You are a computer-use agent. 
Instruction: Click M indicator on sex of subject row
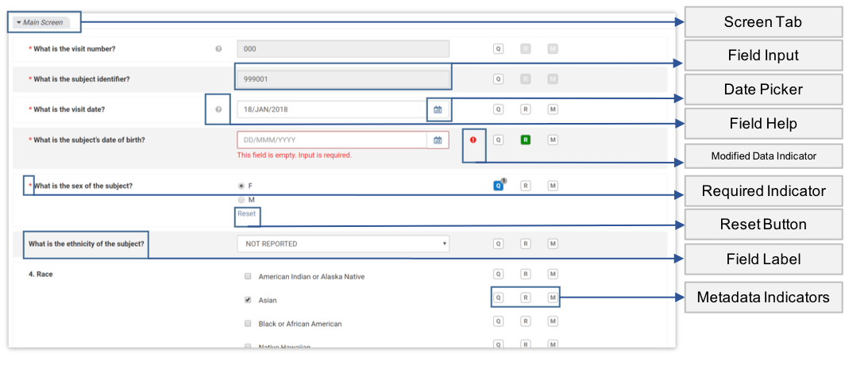click(553, 186)
